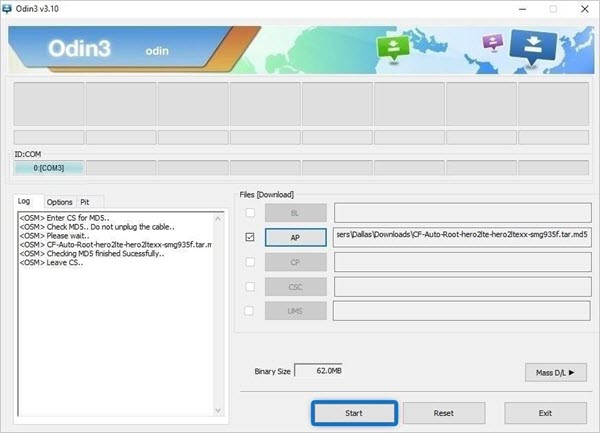Click the Exit button
The height and width of the screenshot is (433, 600).
pos(545,412)
